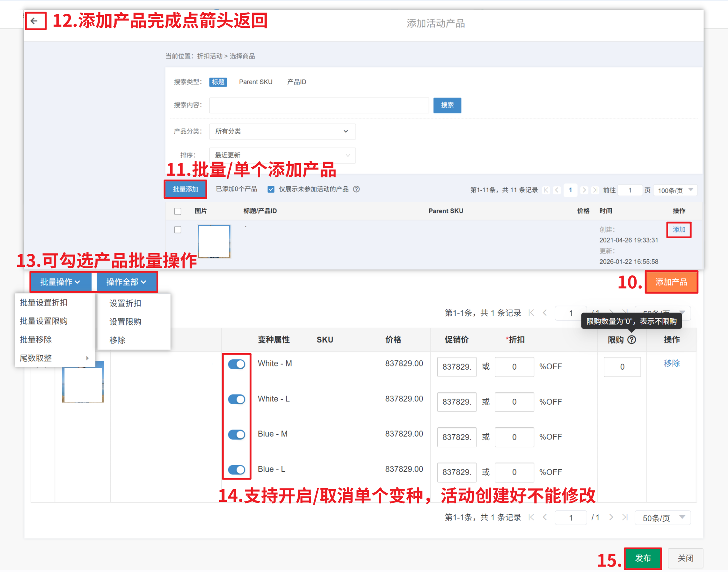Disable the Blue - L variant toggle
Screen dimensions: 728x572
pyautogui.click(x=237, y=470)
